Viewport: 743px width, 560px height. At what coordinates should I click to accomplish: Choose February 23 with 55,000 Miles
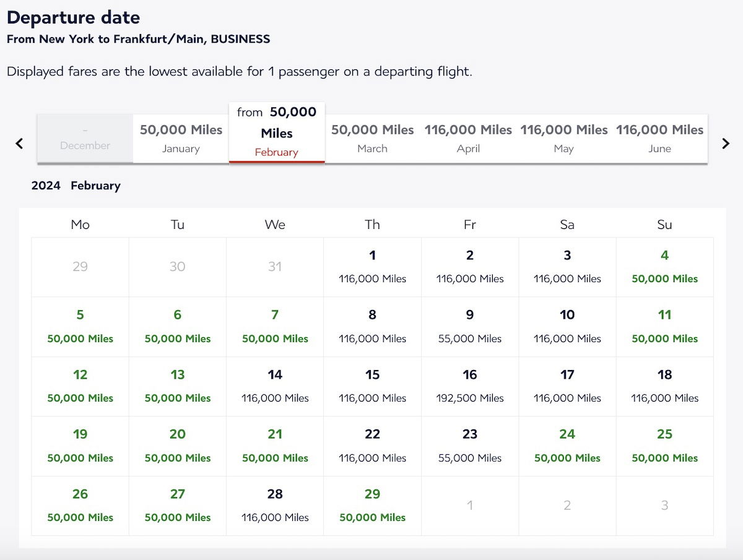point(469,446)
